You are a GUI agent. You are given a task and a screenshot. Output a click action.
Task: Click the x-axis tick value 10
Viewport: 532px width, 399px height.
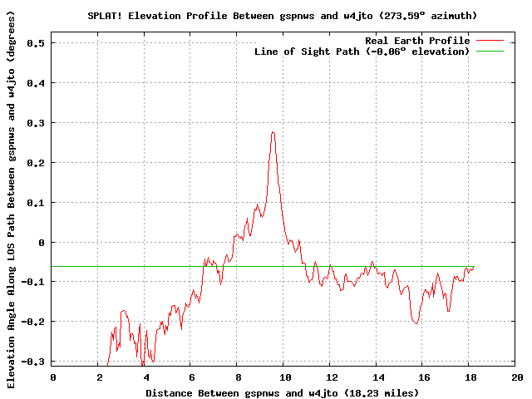(285, 377)
